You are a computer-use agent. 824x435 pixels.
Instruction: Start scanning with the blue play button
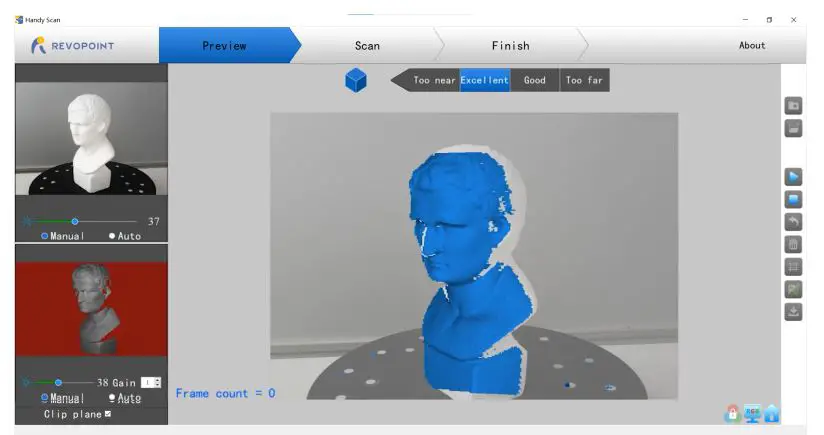793,177
